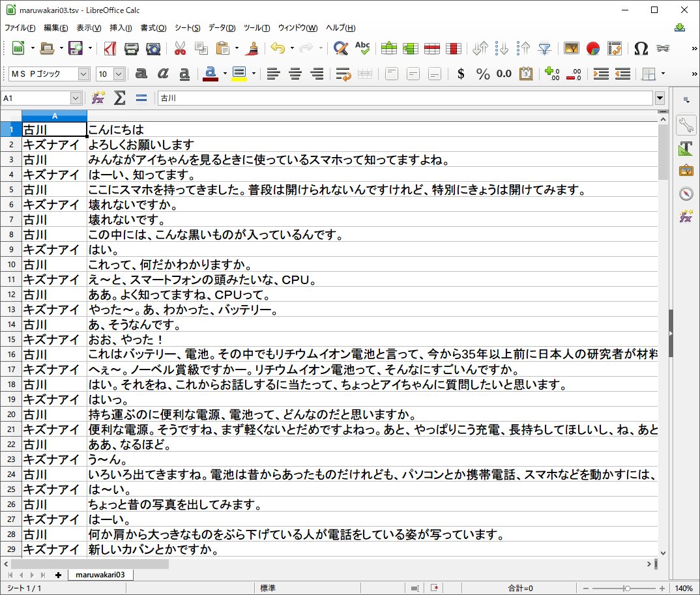Expand the formula bar dropdown arrow

(x=660, y=98)
